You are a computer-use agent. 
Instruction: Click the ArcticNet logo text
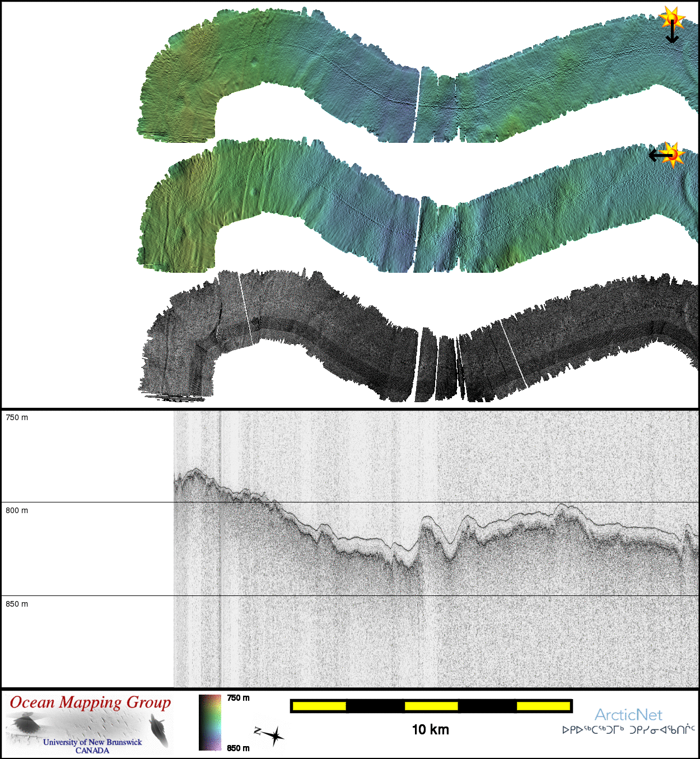[628, 715]
